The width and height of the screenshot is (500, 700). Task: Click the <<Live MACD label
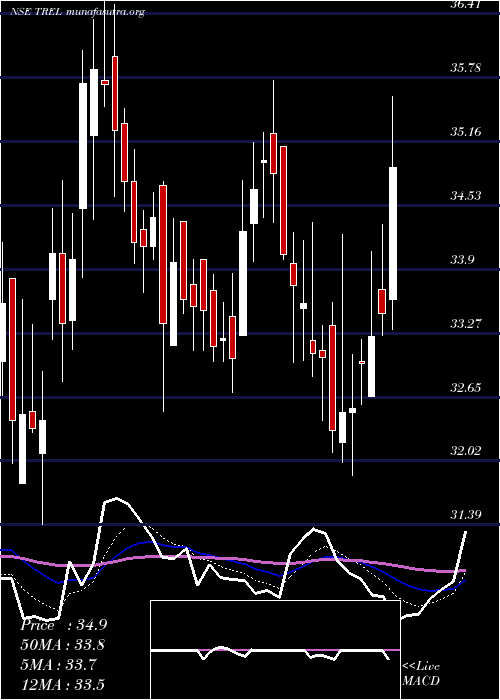click(x=421, y=674)
